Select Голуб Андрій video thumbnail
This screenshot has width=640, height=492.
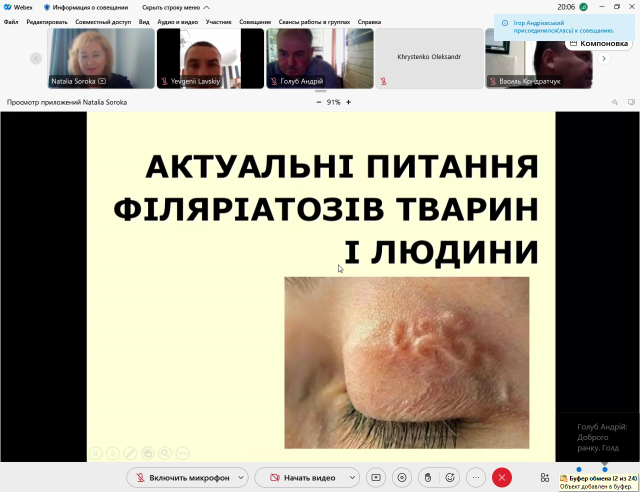click(x=320, y=58)
